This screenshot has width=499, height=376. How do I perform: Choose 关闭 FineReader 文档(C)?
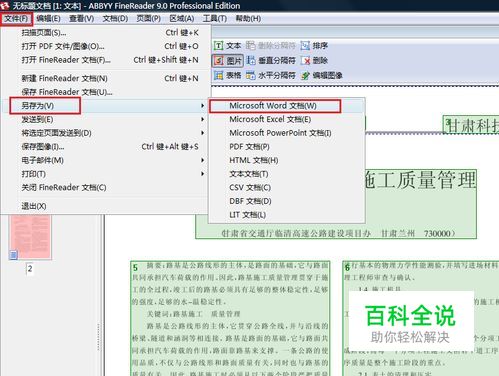tap(106, 188)
